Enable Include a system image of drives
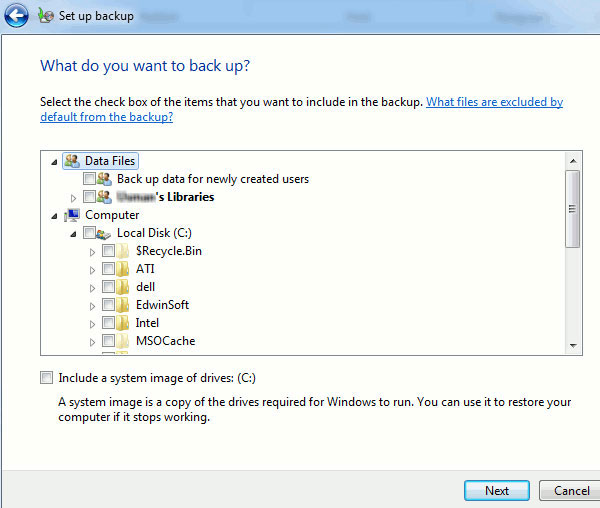The image size is (600, 508). pos(46,378)
